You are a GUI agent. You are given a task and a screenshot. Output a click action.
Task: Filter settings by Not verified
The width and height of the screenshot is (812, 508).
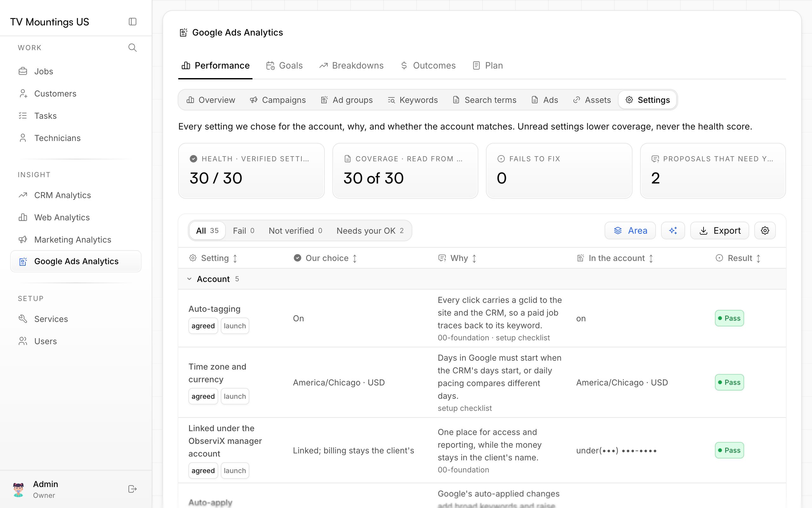click(295, 231)
